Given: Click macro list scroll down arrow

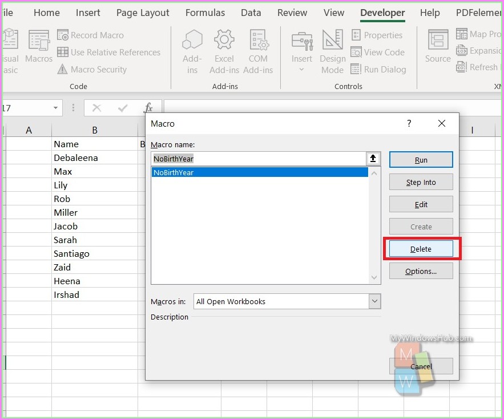Looking at the screenshot, I should click(x=374, y=277).
